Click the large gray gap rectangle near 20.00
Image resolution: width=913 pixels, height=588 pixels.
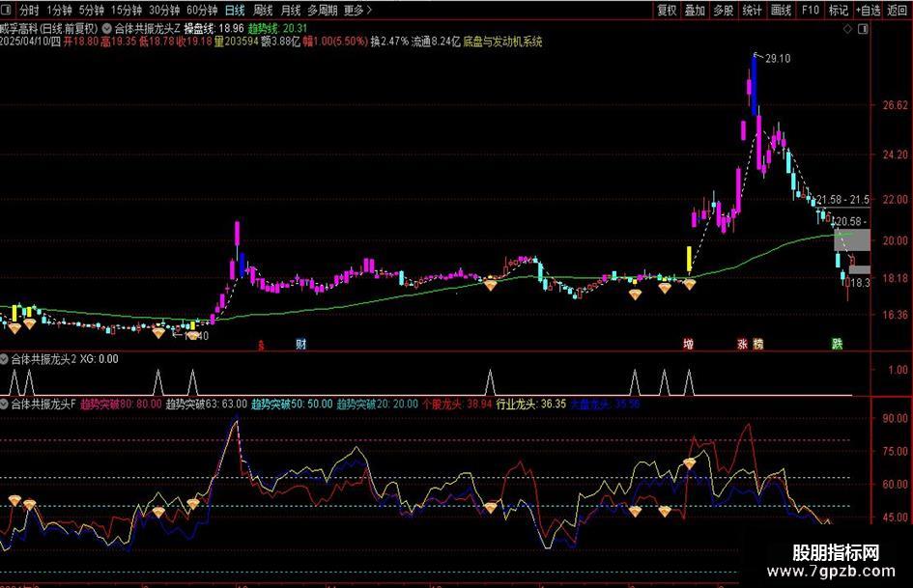point(852,239)
